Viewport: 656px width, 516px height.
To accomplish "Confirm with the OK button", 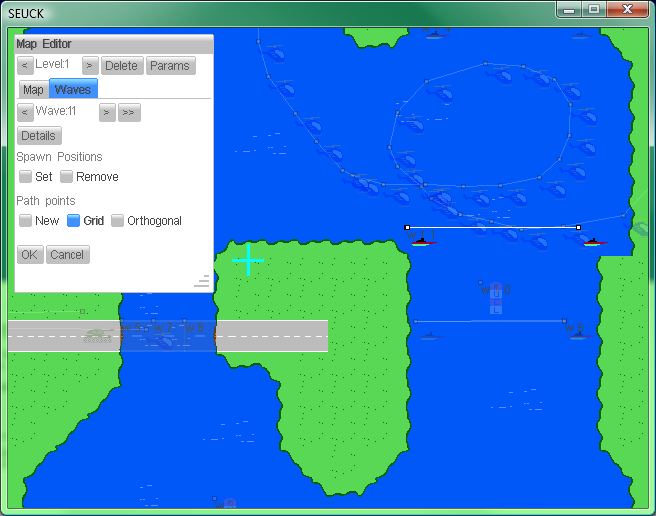I will [x=30, y=254].
